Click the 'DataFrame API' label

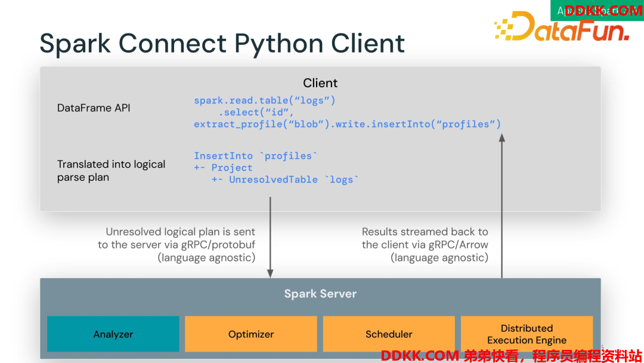point(94,107)
